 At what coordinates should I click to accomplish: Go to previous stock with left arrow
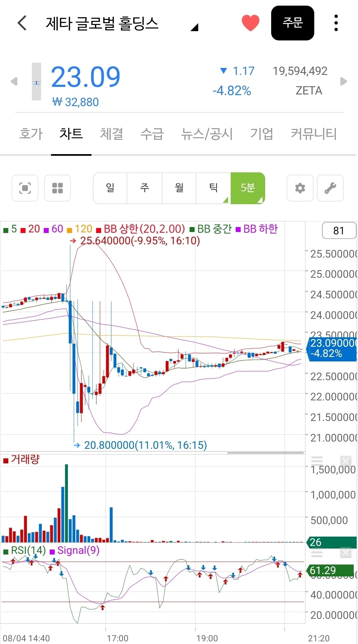14,81
